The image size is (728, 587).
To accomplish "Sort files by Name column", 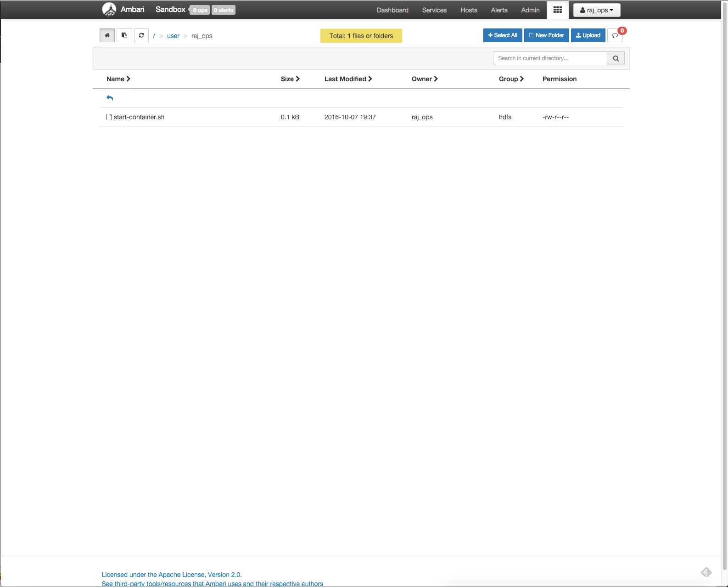I will point(118,79).
